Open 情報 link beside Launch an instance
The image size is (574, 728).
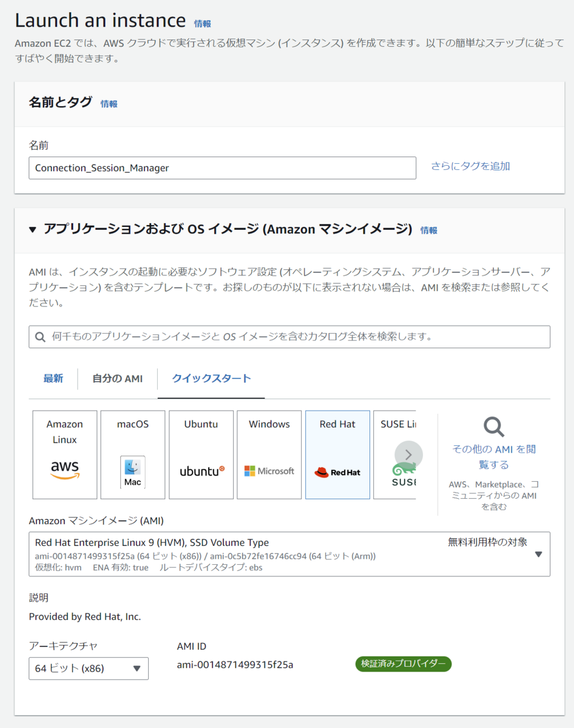203,24
